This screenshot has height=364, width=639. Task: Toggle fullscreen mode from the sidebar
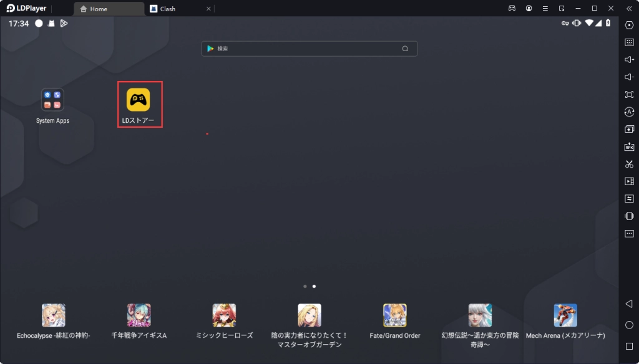click(629, 95)
